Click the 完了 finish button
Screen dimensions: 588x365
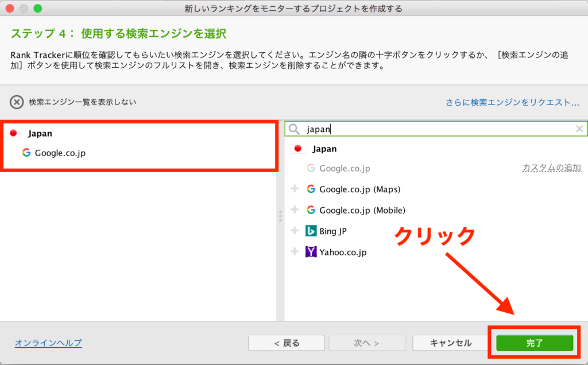point(535,343)
